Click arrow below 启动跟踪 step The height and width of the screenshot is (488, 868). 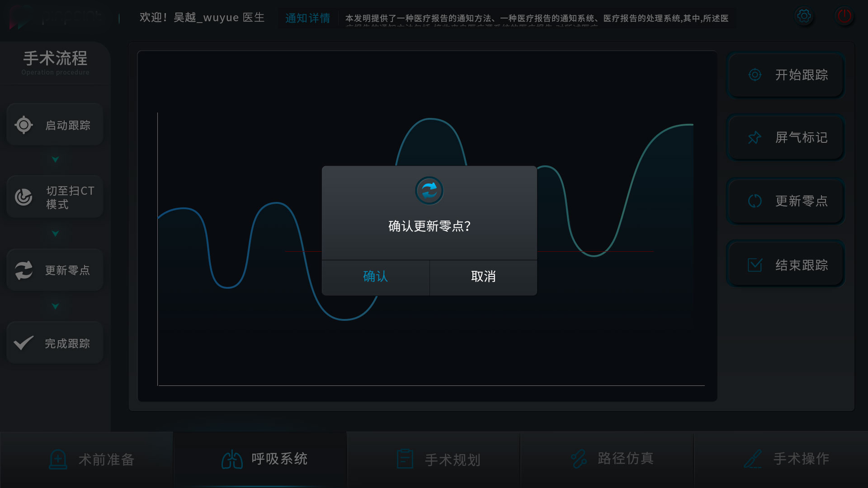(55, 160)
